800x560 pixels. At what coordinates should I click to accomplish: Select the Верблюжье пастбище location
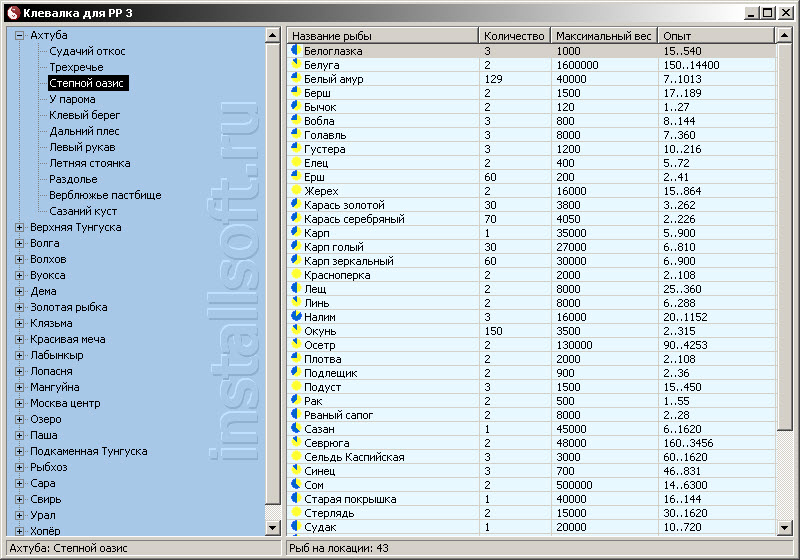click(x=105, y=195)
